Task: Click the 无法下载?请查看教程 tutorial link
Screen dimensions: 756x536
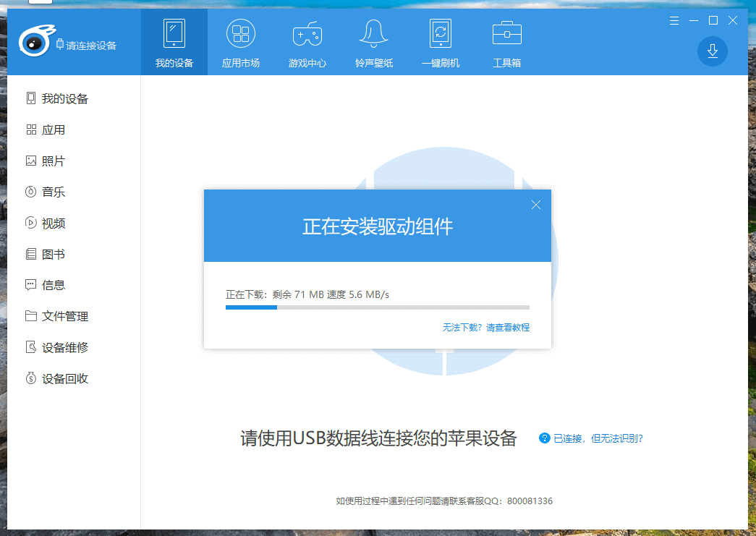Action: click(485, 328)
